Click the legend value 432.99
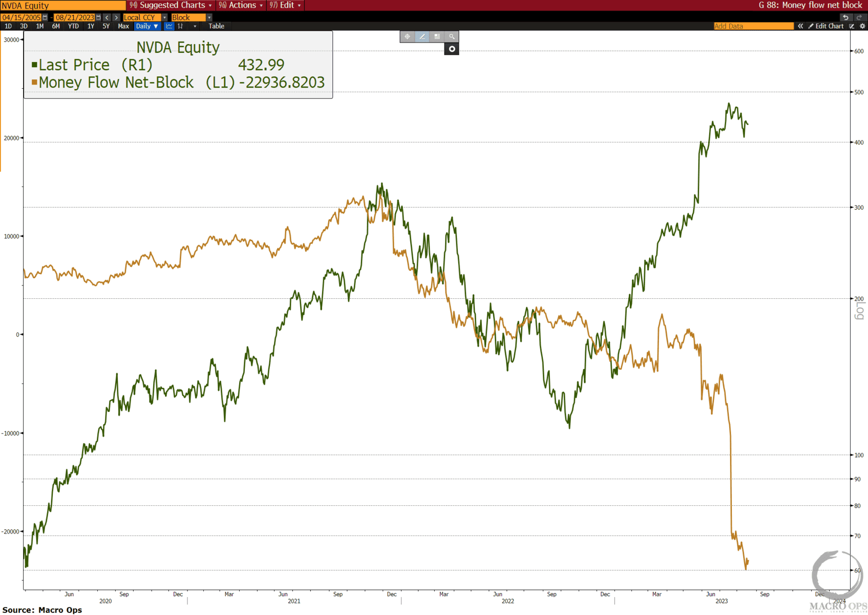868x615 pixels. [x=261, y=65]
